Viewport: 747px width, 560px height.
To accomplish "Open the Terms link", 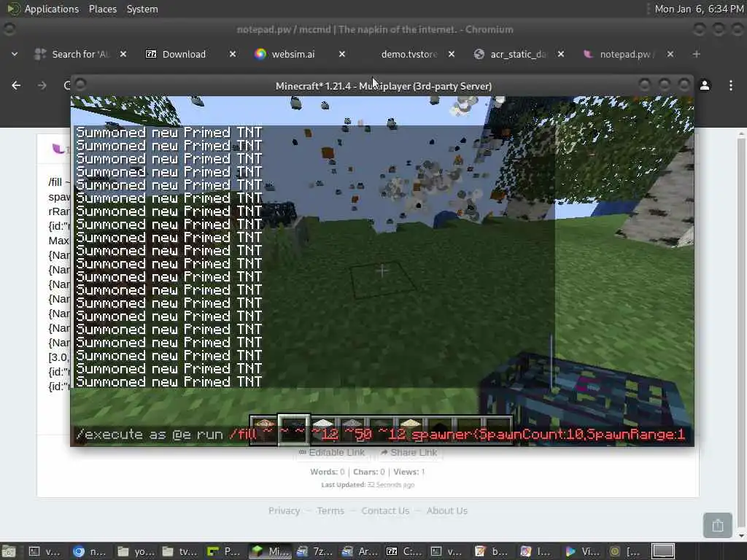I will coord(330,510).
